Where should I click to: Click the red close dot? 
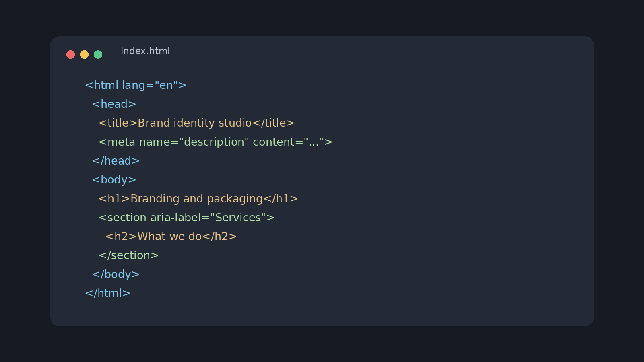[x=70, y=54]
